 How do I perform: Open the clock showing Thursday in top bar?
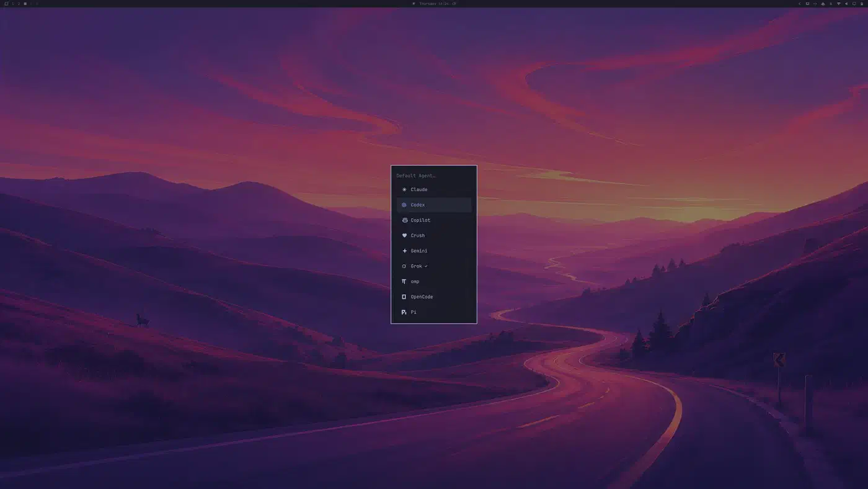[434, 4]
